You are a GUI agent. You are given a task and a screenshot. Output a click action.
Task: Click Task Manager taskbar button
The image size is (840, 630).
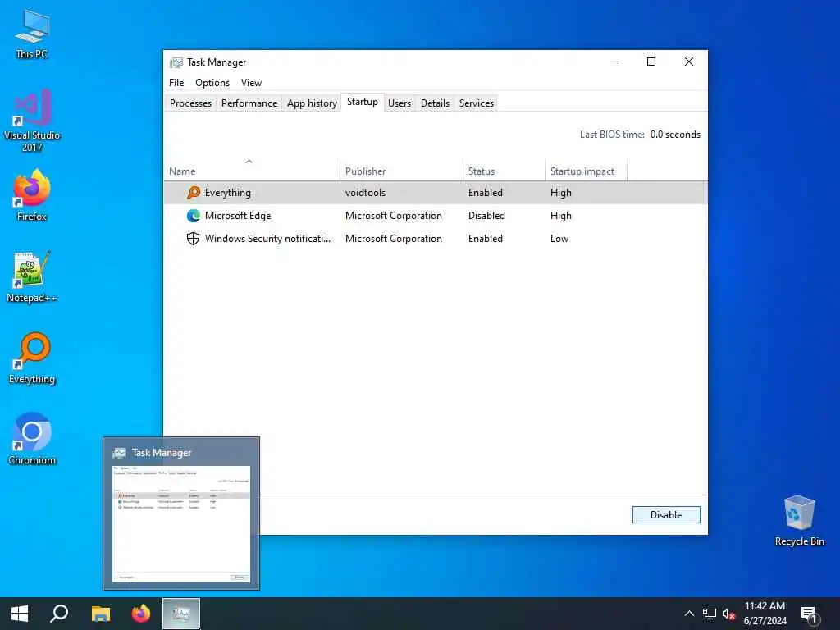pos(181,614)
